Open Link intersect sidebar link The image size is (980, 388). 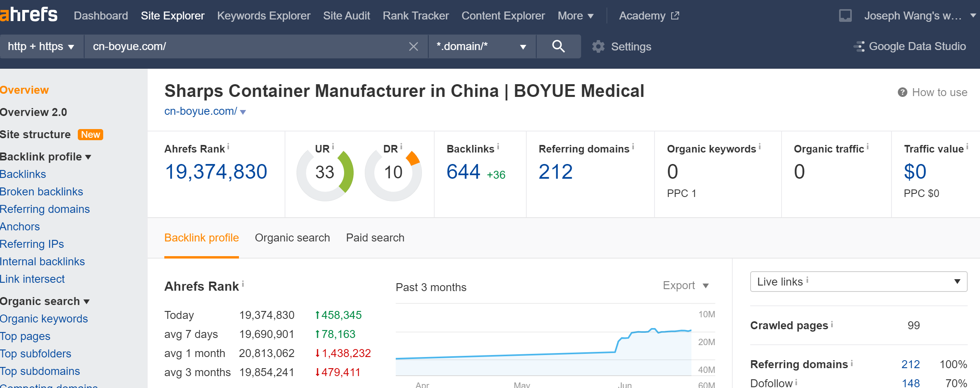[33, 279]
